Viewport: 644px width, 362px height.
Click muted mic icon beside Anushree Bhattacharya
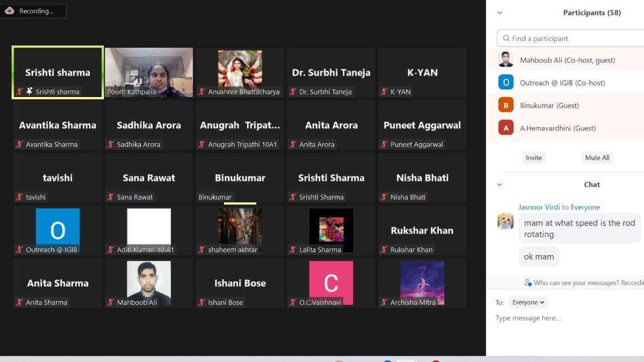[x=201, y=92]
